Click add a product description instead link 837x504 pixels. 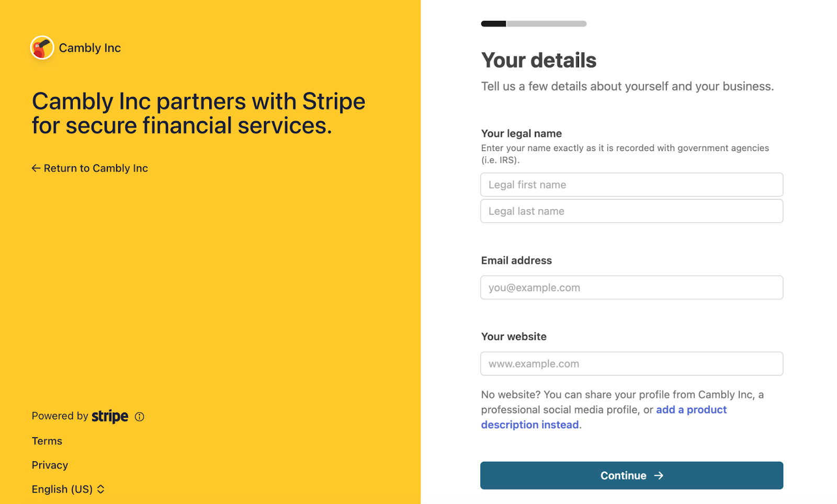[x=604, y=417]
